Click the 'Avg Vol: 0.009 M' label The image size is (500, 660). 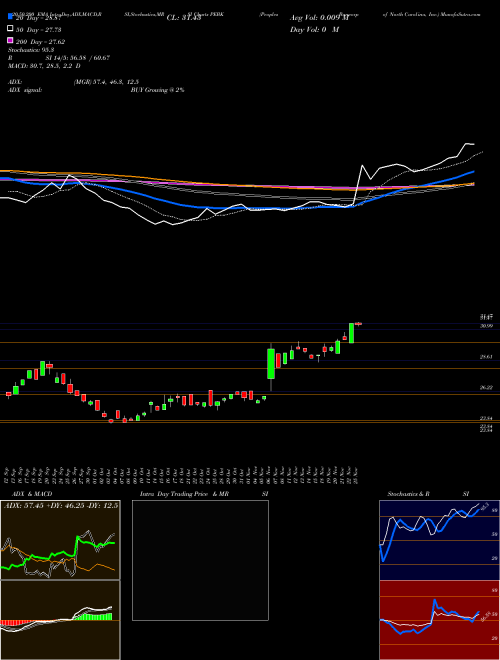(319, 18)
